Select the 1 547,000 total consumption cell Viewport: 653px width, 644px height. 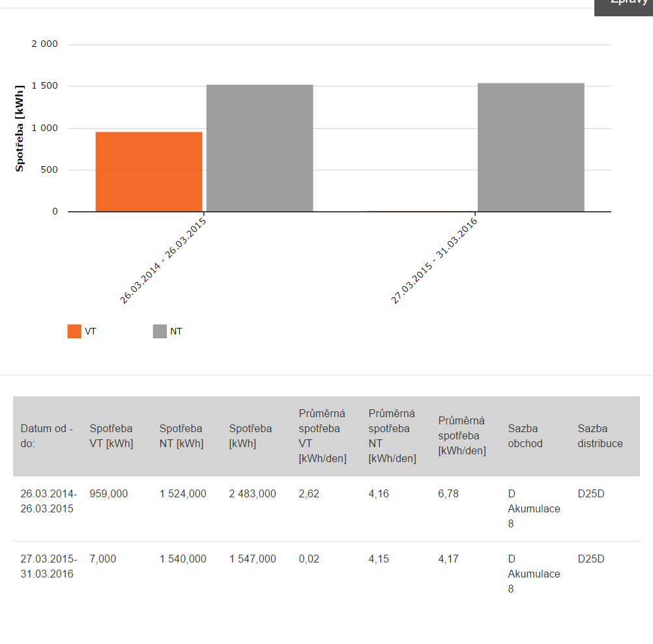click(x=252, y=559)
